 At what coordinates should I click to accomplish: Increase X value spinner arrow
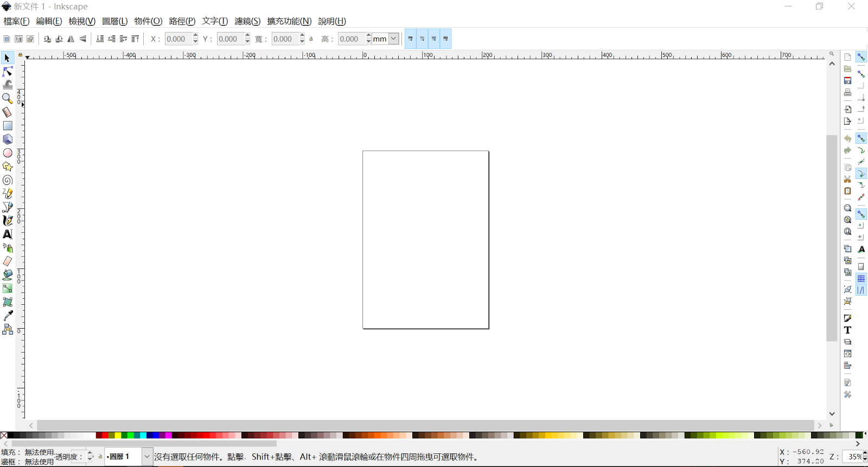[196, 36]
